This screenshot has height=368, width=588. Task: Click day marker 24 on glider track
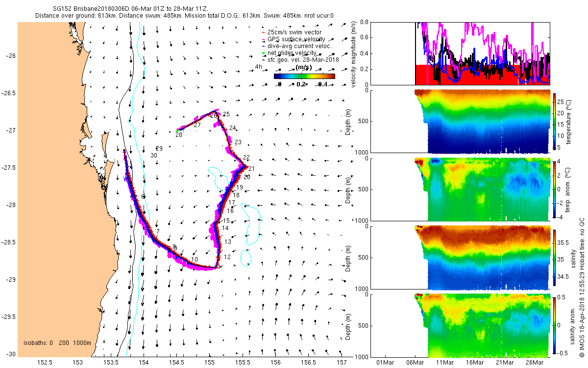coord(233,128)
